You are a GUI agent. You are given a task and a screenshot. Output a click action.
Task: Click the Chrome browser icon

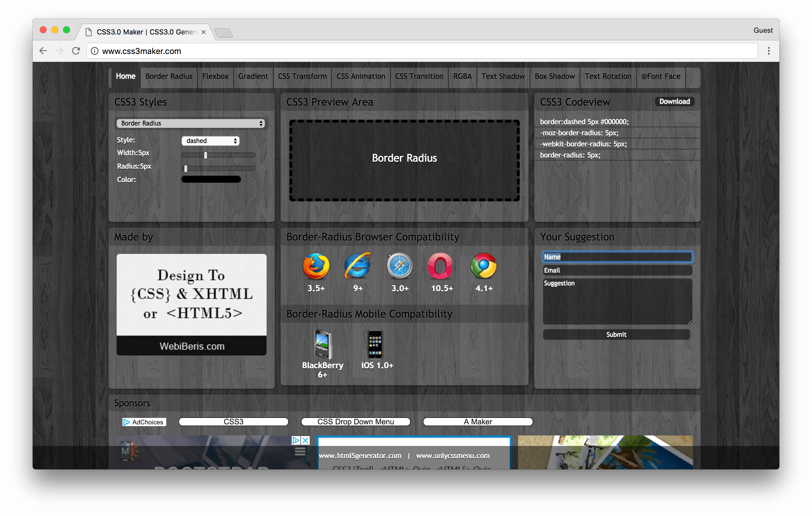[x=484, y=266]
